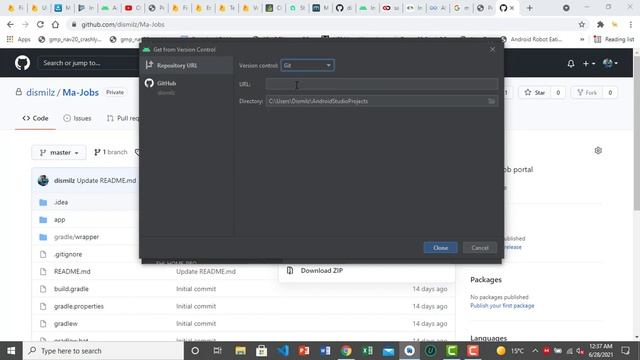
Task: Open Excel from the taskbar
Action: [367, 351]
